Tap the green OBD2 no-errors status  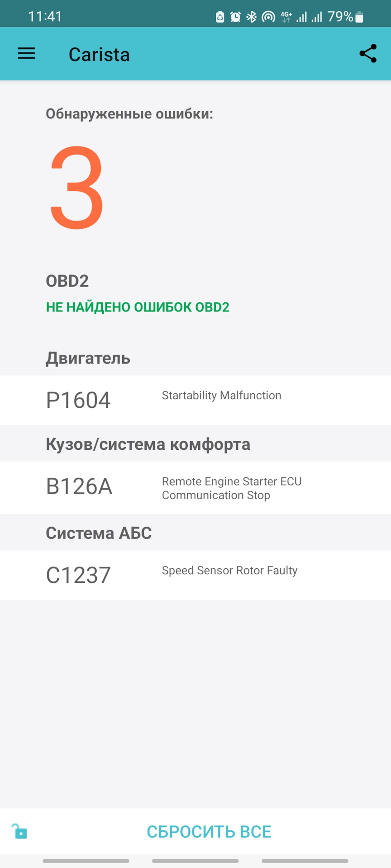[138, 307]
